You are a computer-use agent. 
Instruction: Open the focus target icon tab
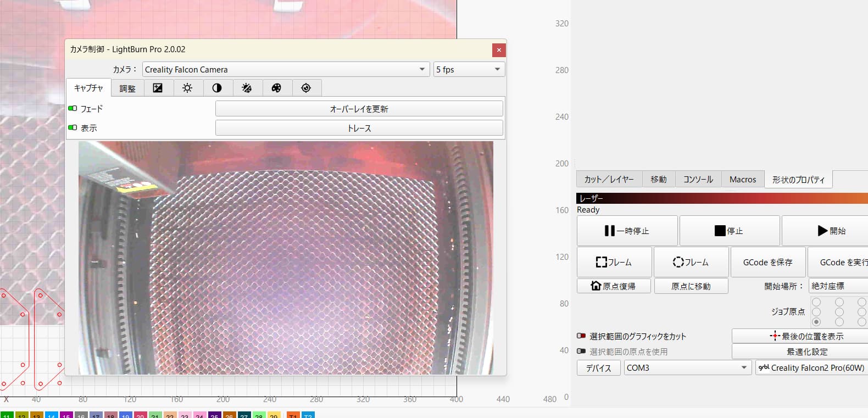[x=306, y=88]
